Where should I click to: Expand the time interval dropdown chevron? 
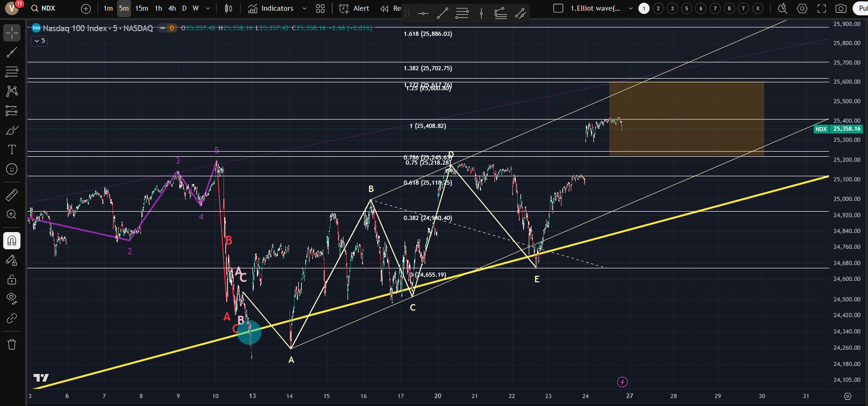coord(208,8)
